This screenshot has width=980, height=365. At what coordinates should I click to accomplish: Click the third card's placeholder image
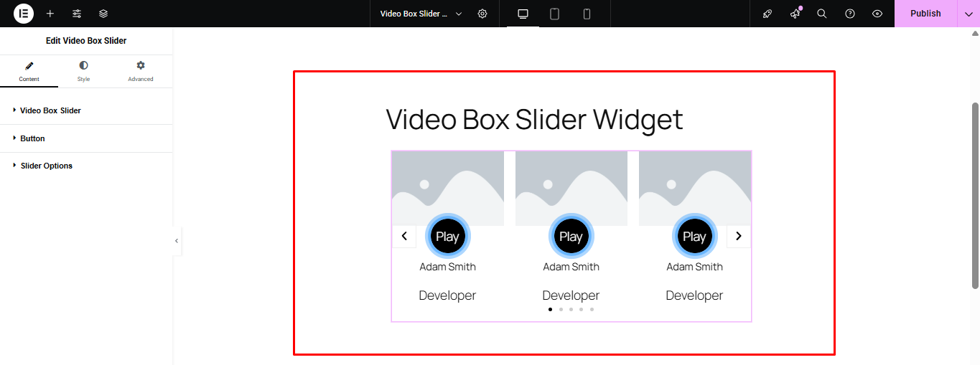tap(695, 188)
